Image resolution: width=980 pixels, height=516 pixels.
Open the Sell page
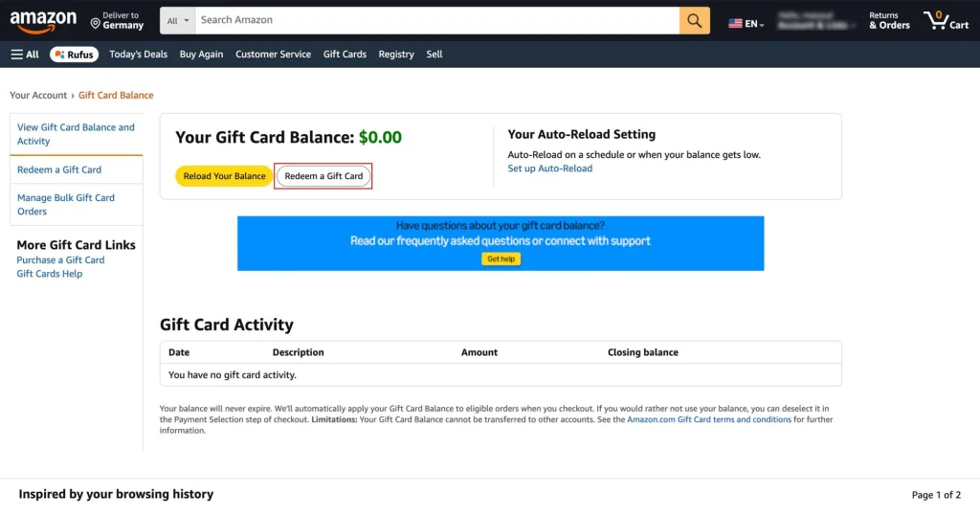click(x=434, y=55)
